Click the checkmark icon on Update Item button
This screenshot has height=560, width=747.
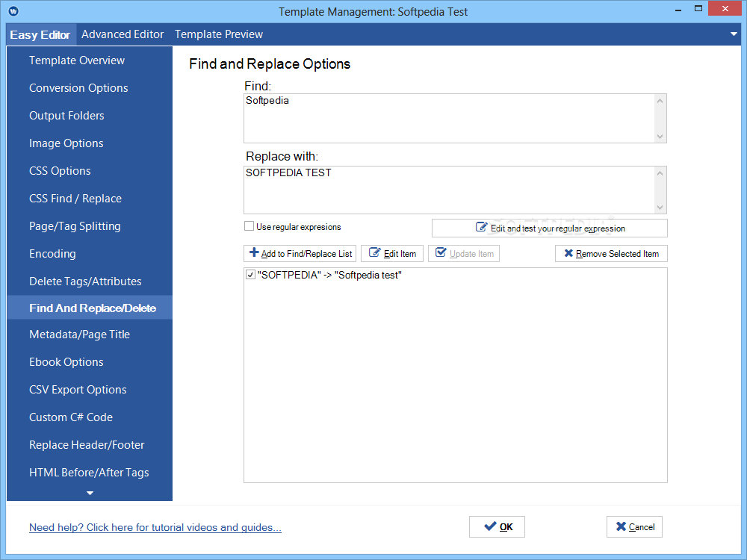pos(441,252)
